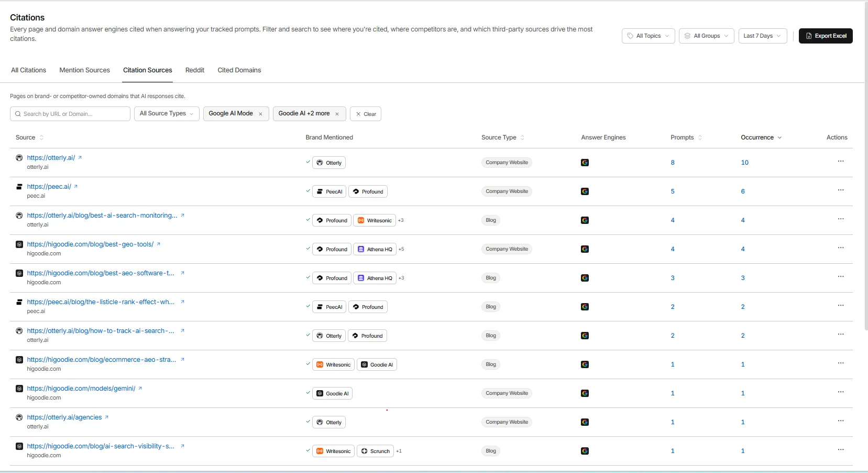Switch to the Reddit tab

click(195, 70)
